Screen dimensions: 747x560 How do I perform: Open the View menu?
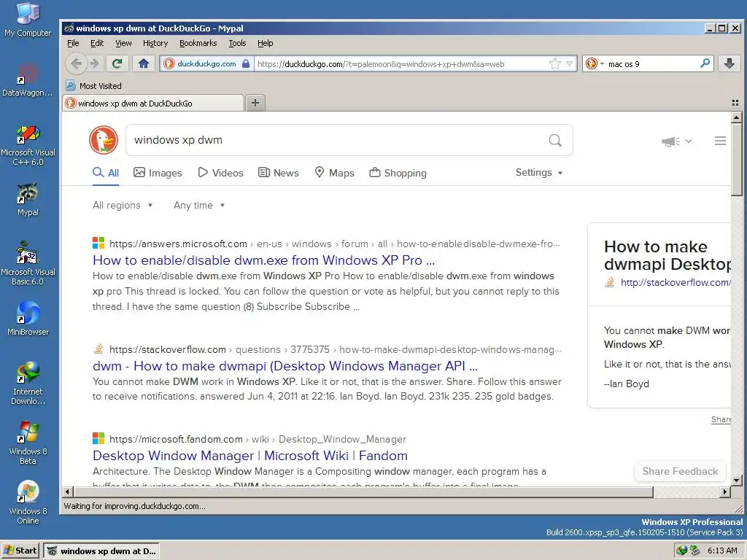click(x=123, y=43)
